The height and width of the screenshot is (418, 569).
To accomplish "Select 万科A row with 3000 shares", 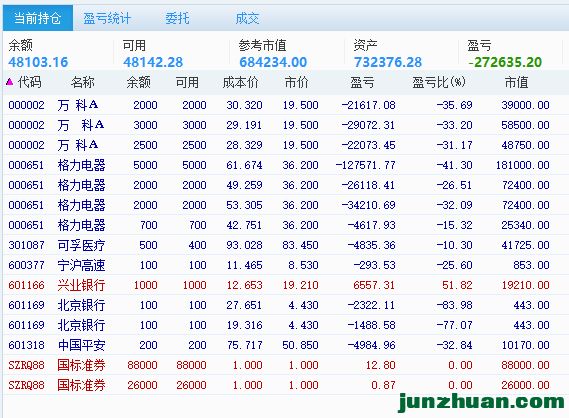I will coord(279,125).
